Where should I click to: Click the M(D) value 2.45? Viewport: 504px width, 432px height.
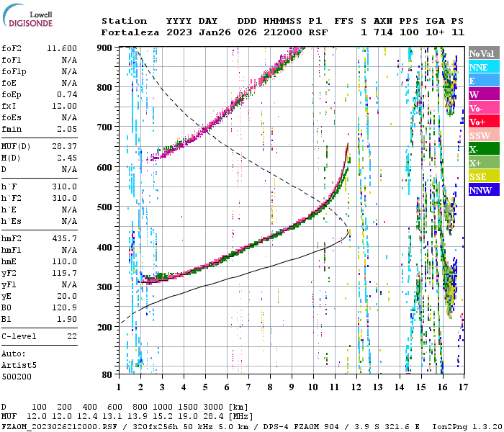pos(67,158)
